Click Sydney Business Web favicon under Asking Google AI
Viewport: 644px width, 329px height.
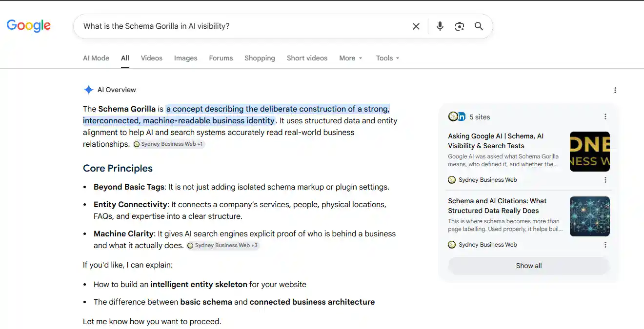(x=452, y=180)
